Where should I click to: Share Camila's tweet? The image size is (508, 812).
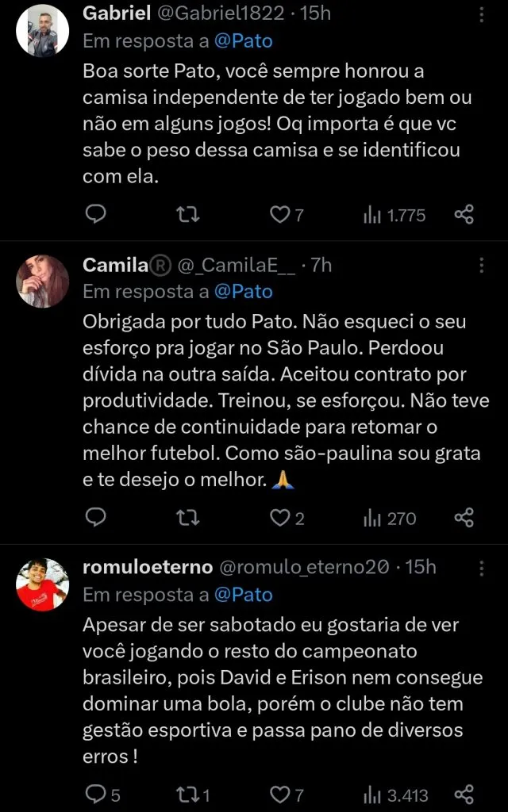(x=464, y=518)
